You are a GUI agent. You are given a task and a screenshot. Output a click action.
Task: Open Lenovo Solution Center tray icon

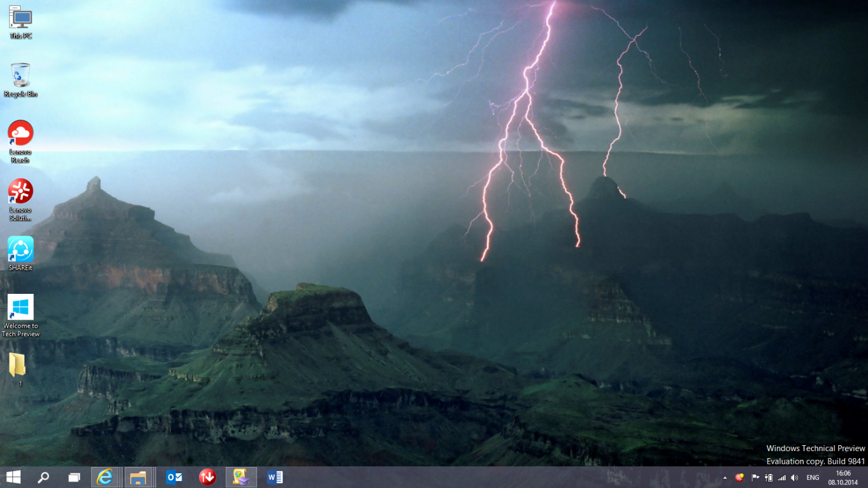pyautogui.click(x=739, y=478)
